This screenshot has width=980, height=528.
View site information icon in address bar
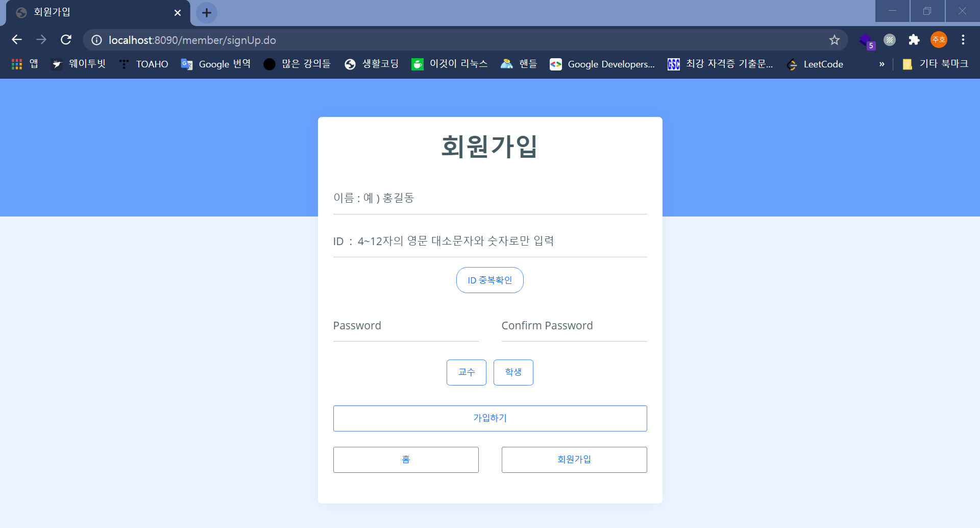pyautogui.click(x=96, y=40)
